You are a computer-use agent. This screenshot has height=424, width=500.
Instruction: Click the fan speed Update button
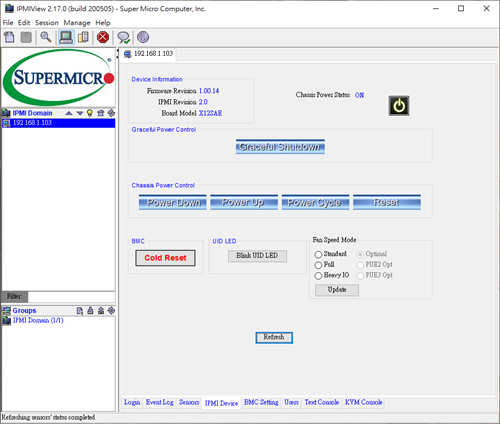337,290
